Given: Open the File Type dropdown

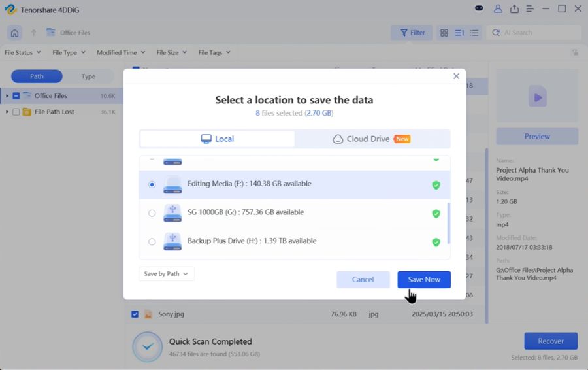Looking at the screenshot, I should tap(69, 52).
